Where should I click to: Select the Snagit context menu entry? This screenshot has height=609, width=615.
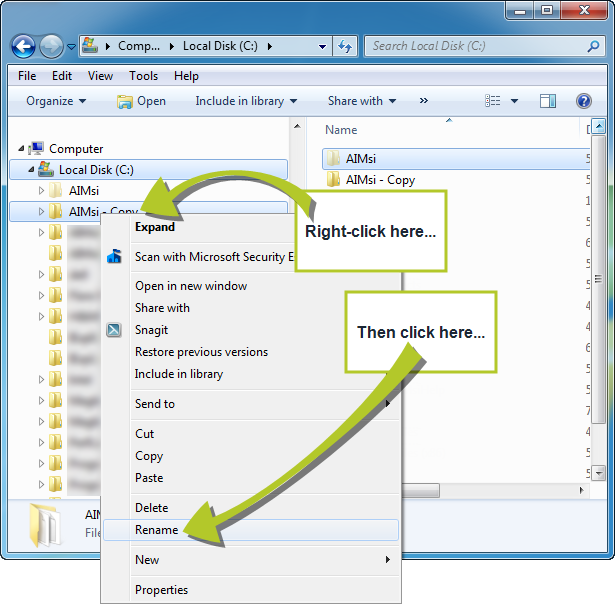[151, 330]
